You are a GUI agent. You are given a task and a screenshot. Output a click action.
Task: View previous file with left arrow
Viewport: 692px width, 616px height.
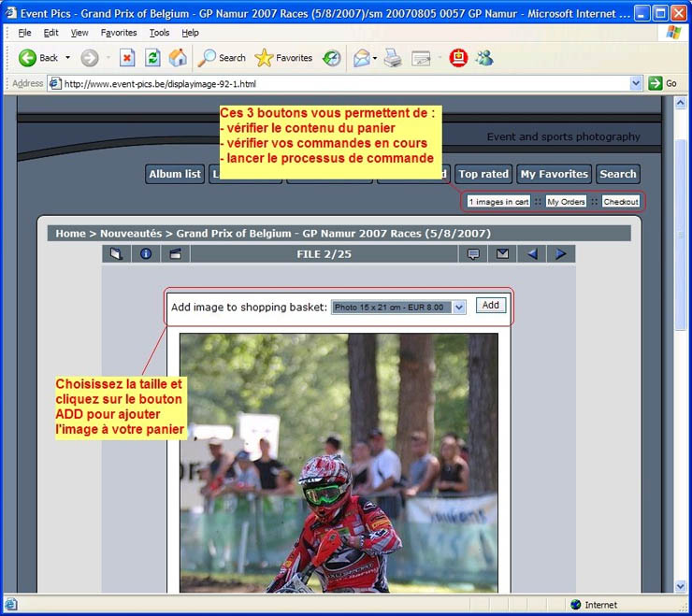(x=532, y=253)
